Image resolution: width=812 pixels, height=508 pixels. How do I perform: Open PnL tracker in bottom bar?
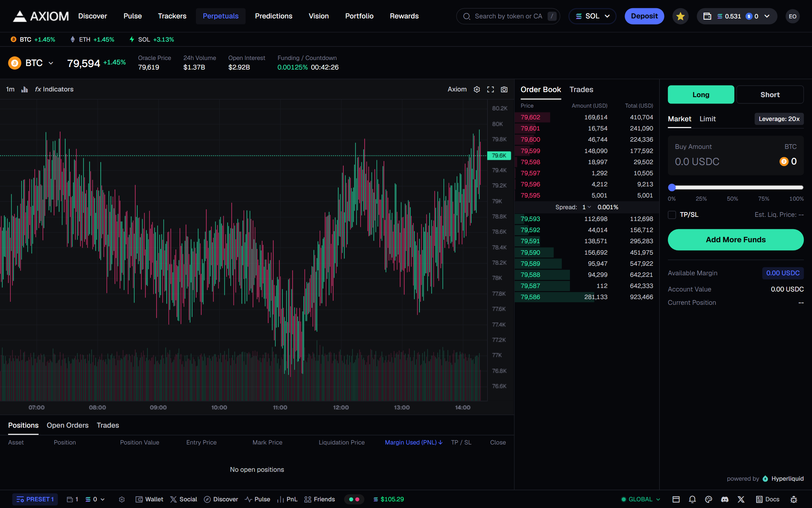pos(288,499)
